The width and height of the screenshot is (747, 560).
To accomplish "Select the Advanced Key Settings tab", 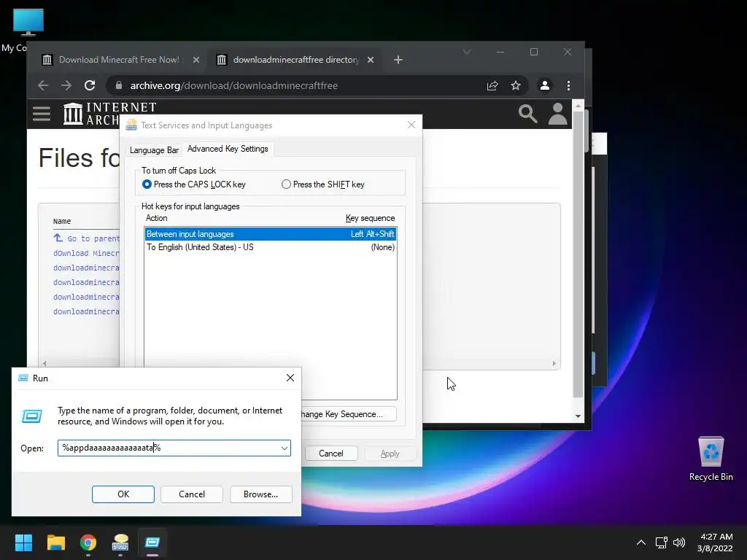I will tap(228, 149).
